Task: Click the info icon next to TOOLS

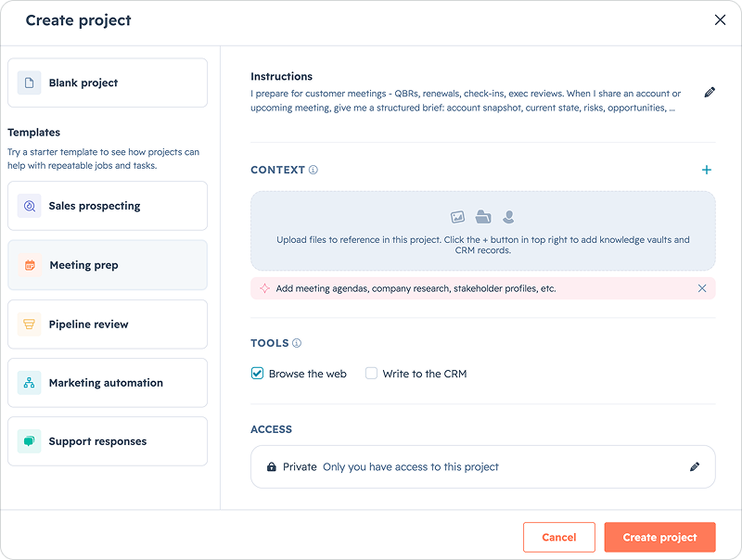Action: point(297,343)
